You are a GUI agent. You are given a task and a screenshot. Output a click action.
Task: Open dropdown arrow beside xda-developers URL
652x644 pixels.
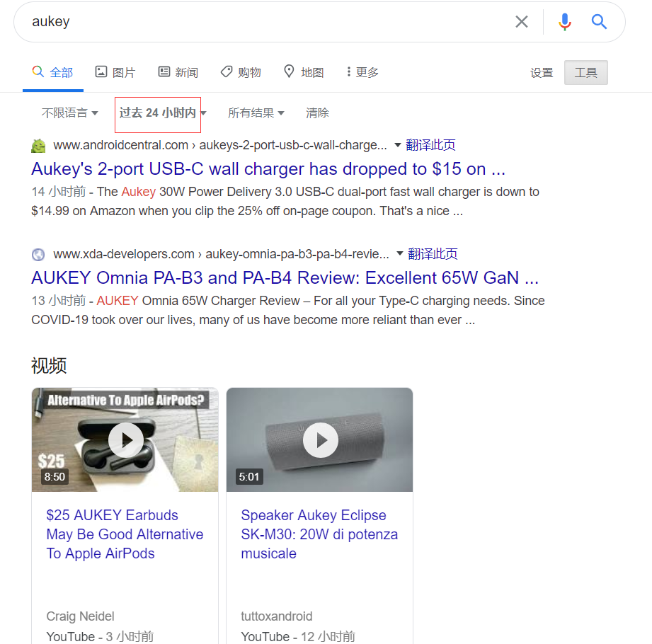399,253
